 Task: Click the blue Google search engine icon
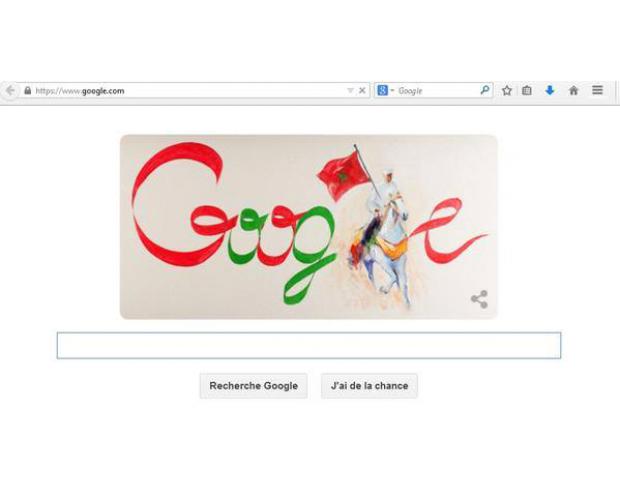coord(382,91)
